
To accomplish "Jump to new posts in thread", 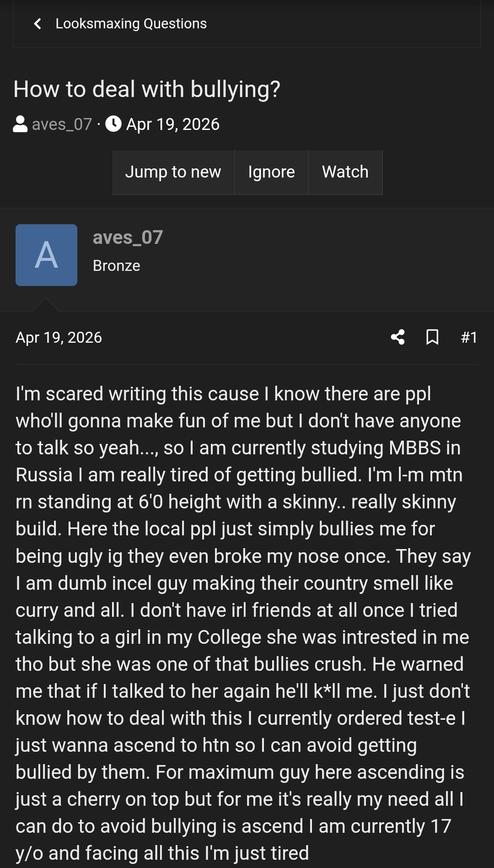I will (173, 172).
